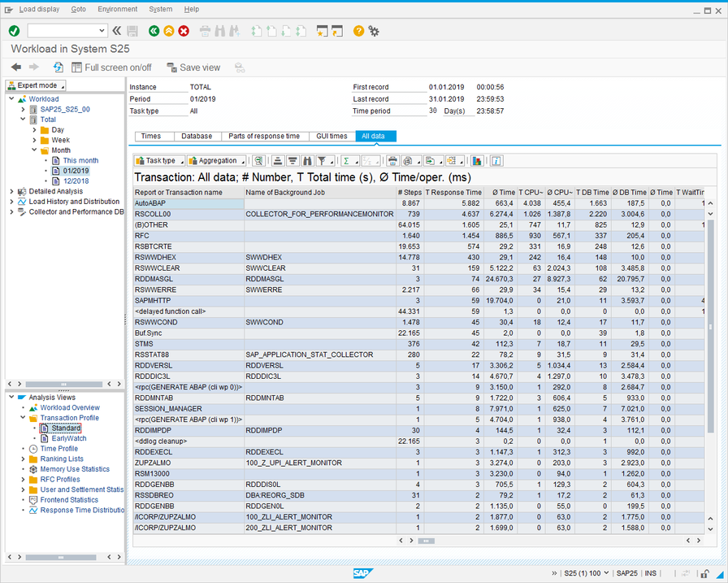728x583 pixels.
Task: Click the Filter icon above the table
Action: tap(323, 160)
